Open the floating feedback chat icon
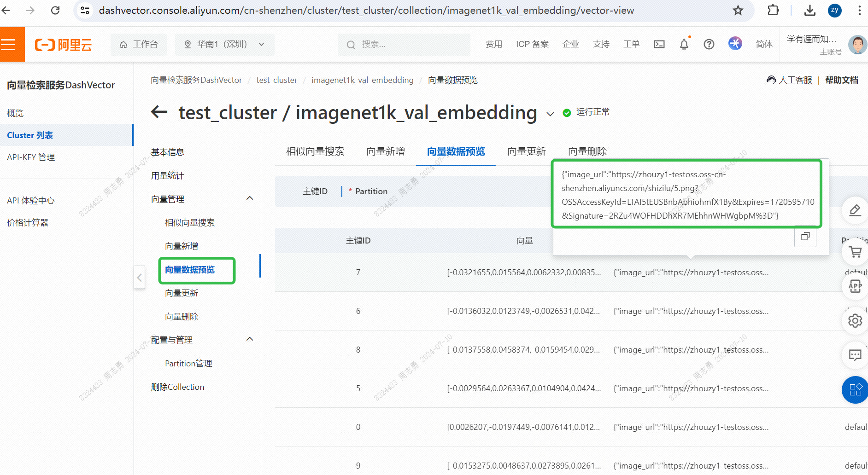The image size is (868, 475). click(x=855, y=355)
